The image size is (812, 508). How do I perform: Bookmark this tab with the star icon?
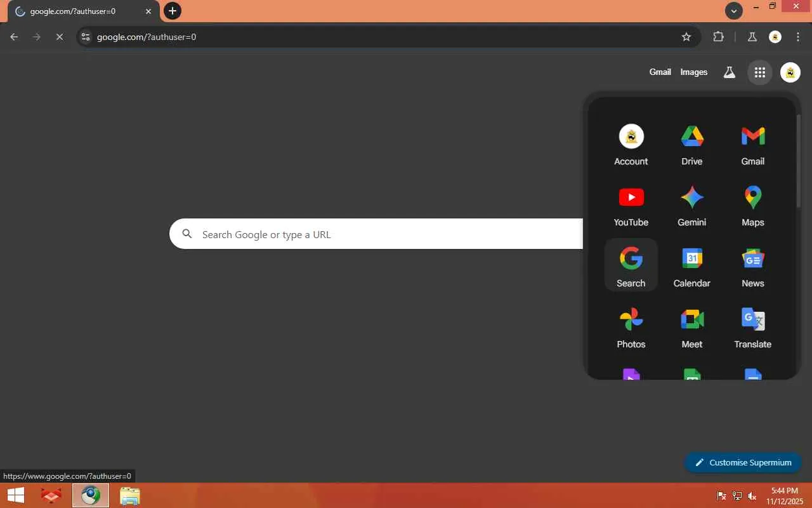(686, 37)
